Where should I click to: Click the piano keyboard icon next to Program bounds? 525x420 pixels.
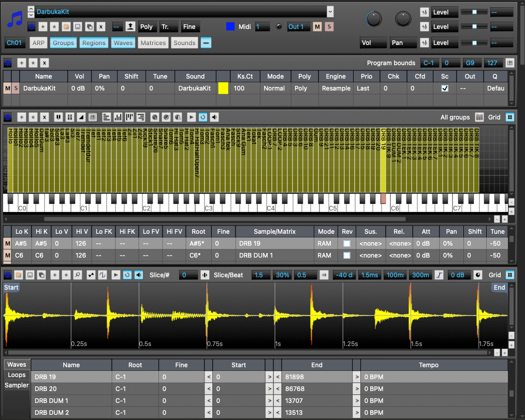tap(509, 63)
